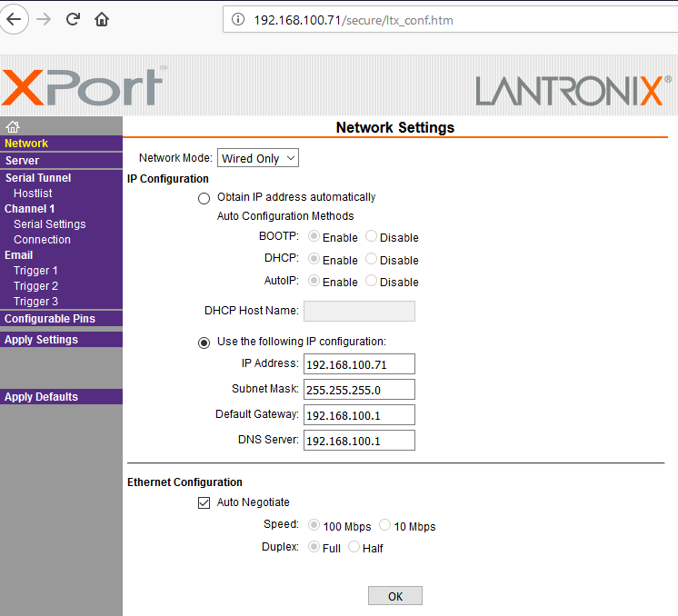Open Configurable Pins page
Image resolution: width=678 pixels, height=616 pixels.
[x=50, y=319]
